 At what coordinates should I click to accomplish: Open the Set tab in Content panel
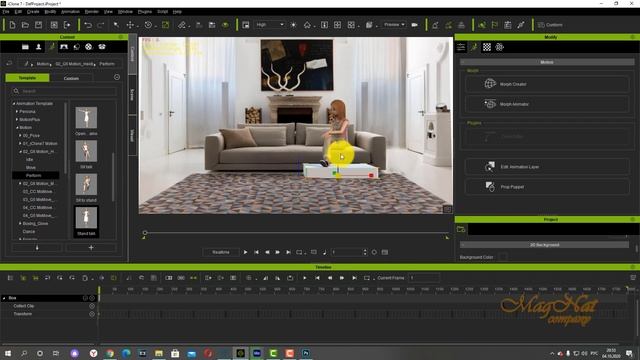click(x=64, y=47)
